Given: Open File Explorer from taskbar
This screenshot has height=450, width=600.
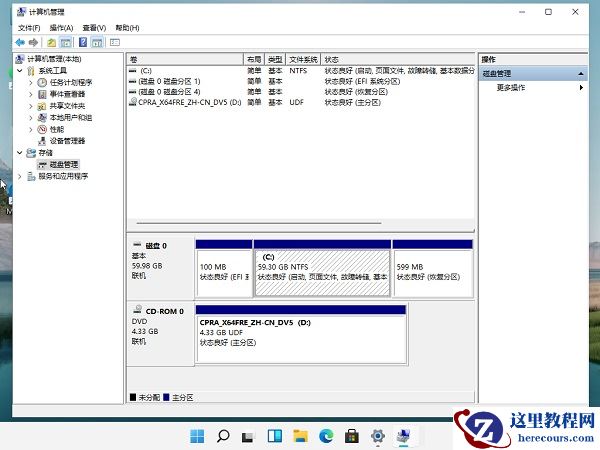Looking at the screenshot, I should 300,436.
